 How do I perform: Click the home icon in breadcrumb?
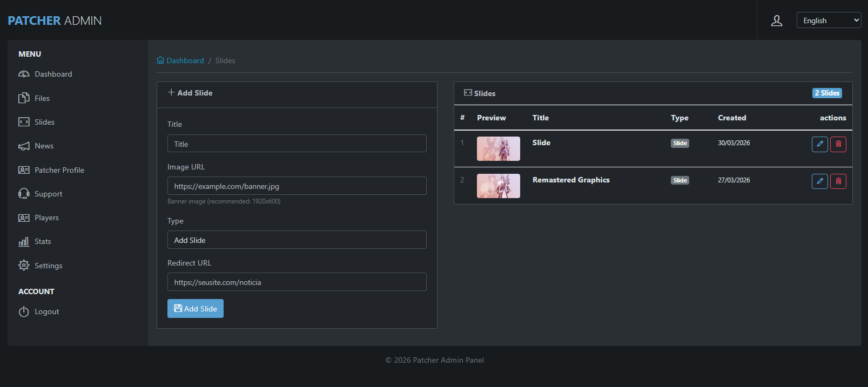pos(160,60)
